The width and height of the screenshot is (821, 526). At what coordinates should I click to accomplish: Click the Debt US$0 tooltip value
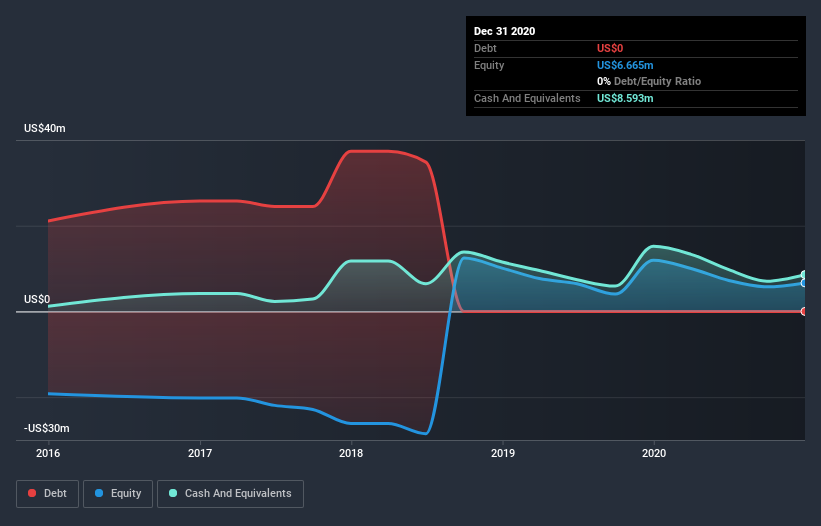click(x=610, y=49)
